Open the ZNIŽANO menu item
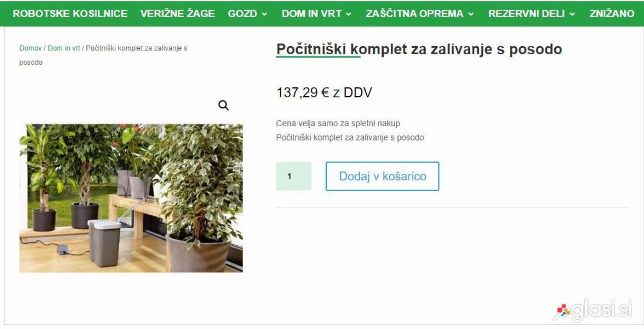 pyautogui.click(x=612, y=13)
